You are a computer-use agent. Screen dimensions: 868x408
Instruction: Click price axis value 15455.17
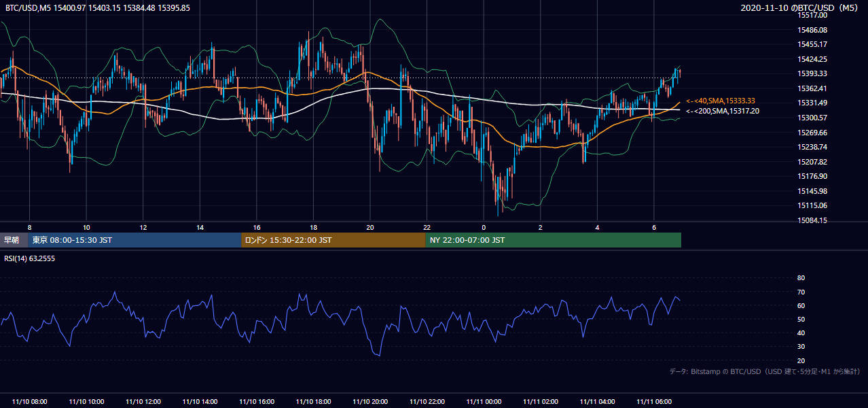812,44
